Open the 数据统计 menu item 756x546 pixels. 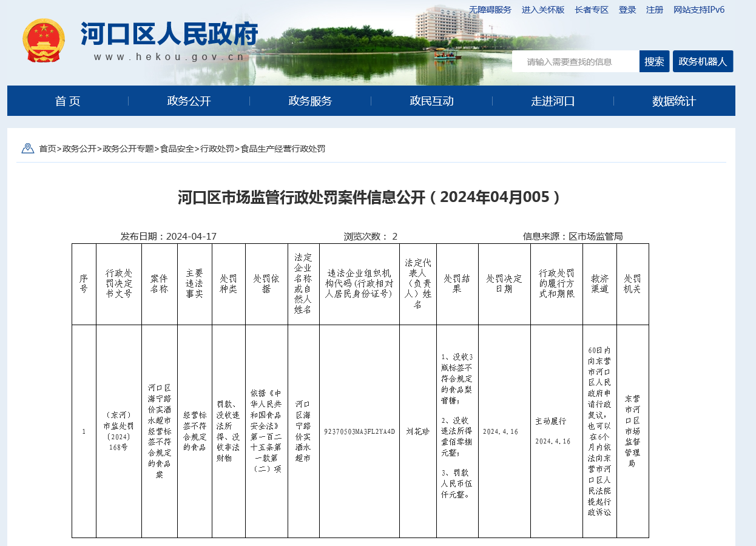point(674,101)
